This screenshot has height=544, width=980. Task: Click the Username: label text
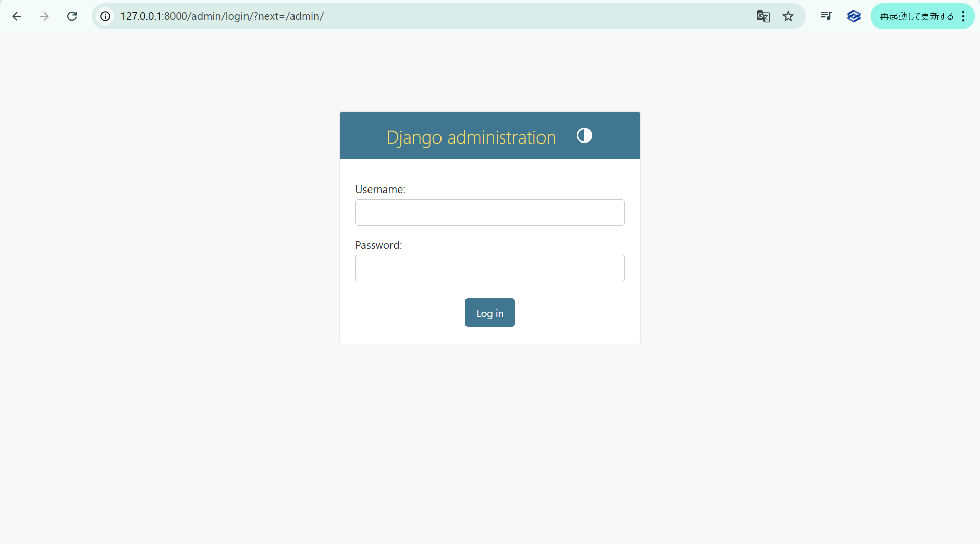[x=380, y=190]
